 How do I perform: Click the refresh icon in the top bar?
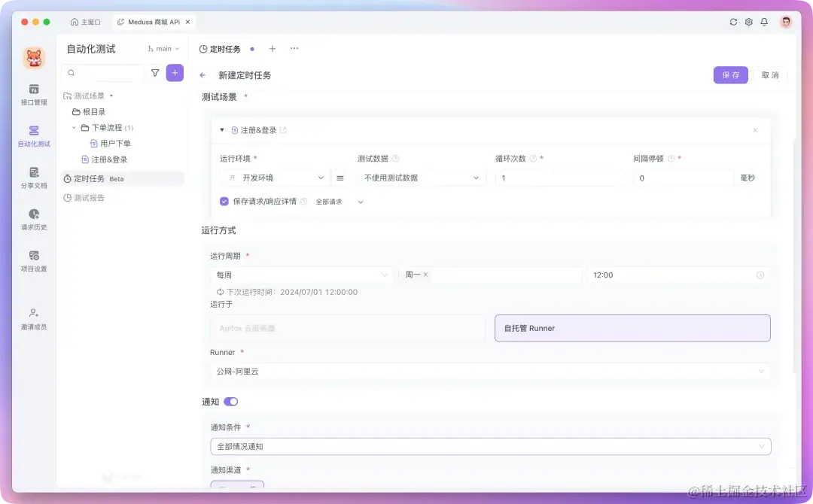click(x=733, y=22)
